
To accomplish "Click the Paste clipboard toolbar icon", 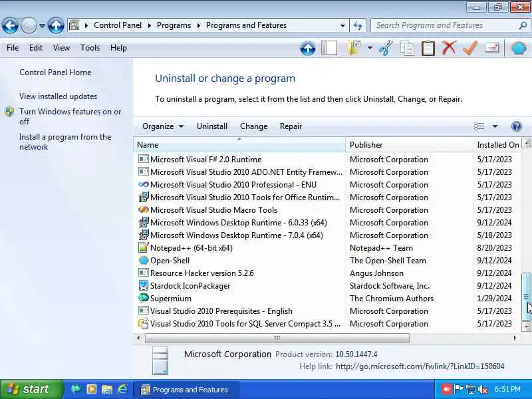I will coord(428,48).
